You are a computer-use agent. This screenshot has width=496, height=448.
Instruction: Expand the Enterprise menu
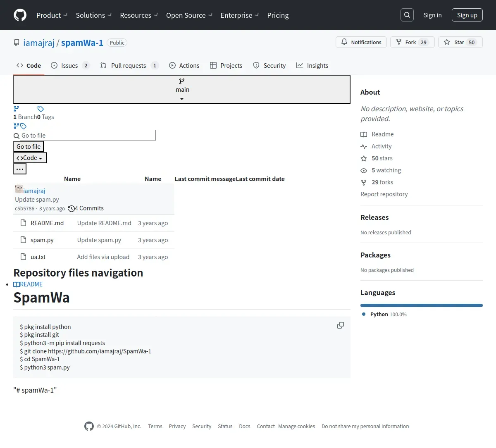point(240,15)
